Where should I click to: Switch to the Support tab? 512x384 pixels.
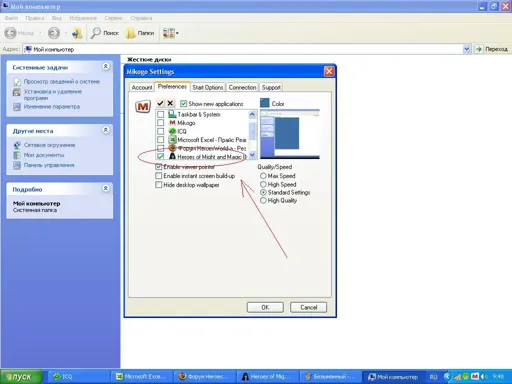(x=271, y=87)
